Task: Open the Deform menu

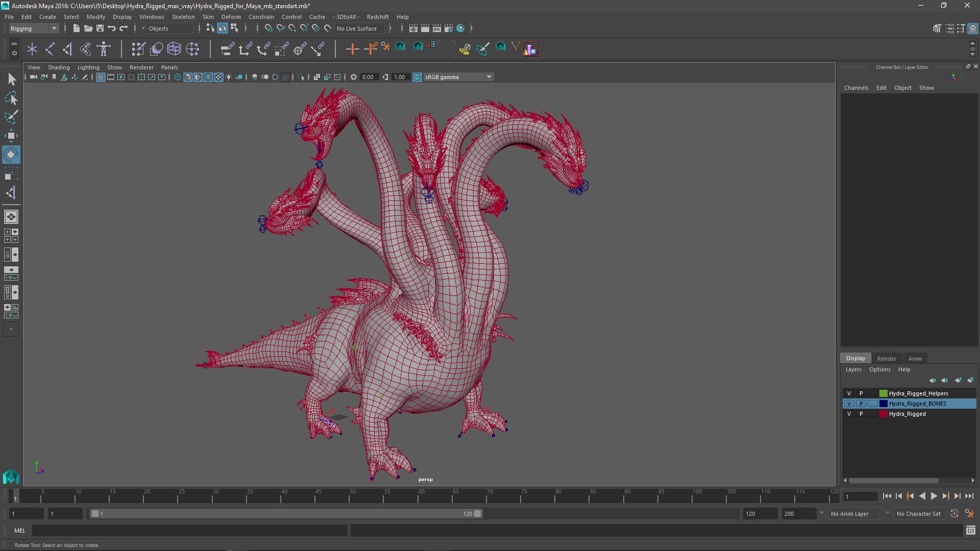Action: [x=231, y=17]
